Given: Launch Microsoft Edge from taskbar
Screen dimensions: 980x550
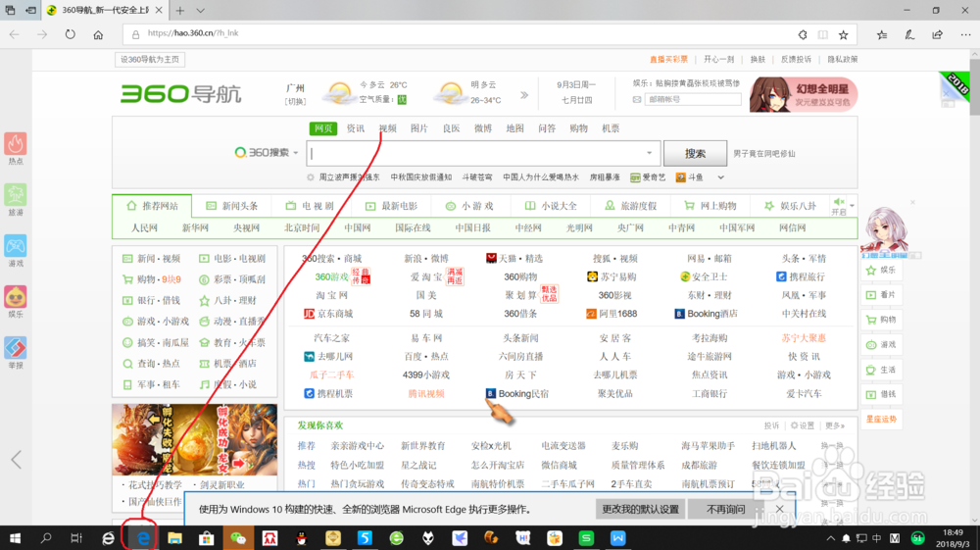Looking at the screenshot, I should pyautogui.click(x=143, y=538).
